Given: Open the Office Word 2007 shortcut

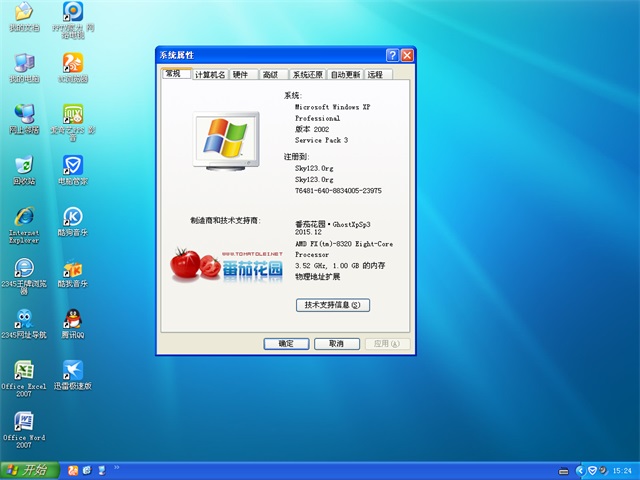Looking at the screenshot, I should click(24, 420).
